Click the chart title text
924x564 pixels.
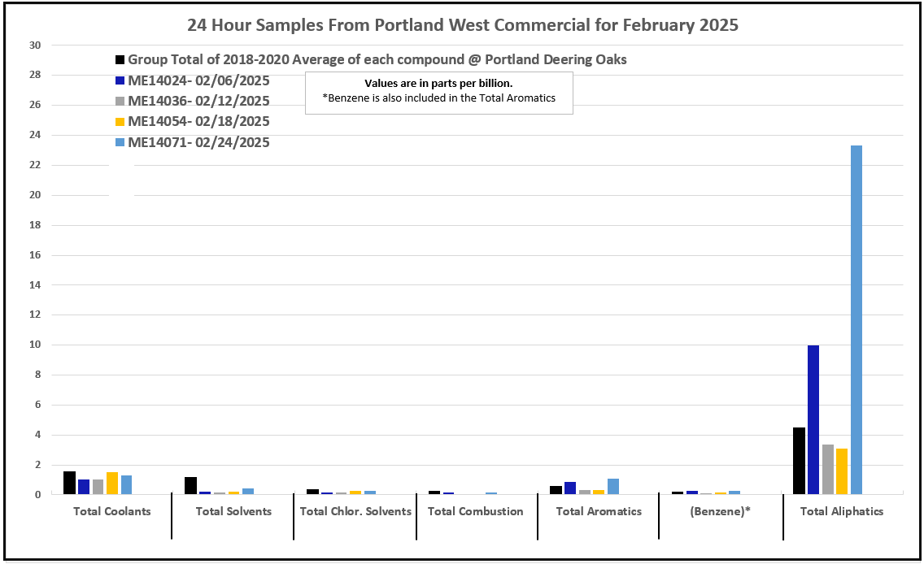[x=462, y=24]
